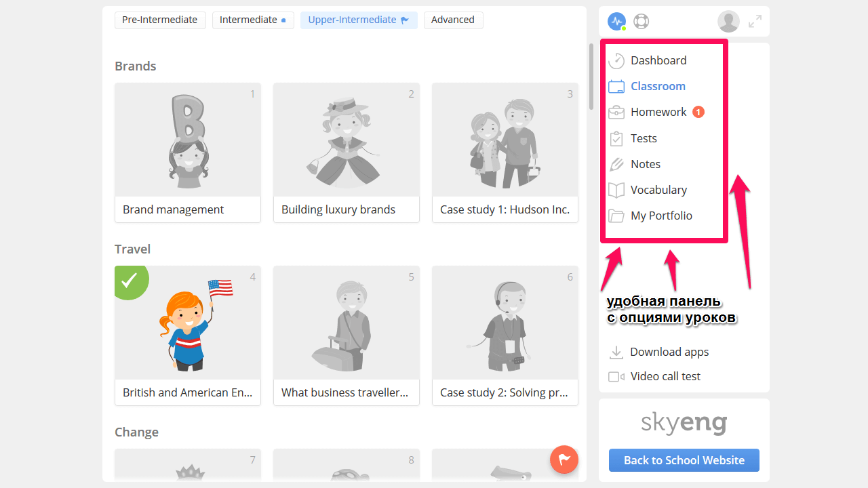Open What business travellers lesson thumbnail
The image size is (868, 488).
tap(347, 323)
